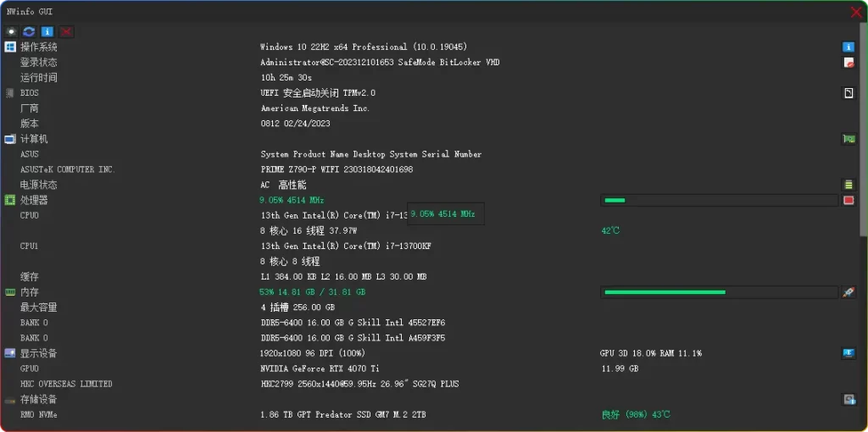The image size is (868, 432).
Task: Click the rocket icon to clean memory
Action: click(x=848, y=292)
